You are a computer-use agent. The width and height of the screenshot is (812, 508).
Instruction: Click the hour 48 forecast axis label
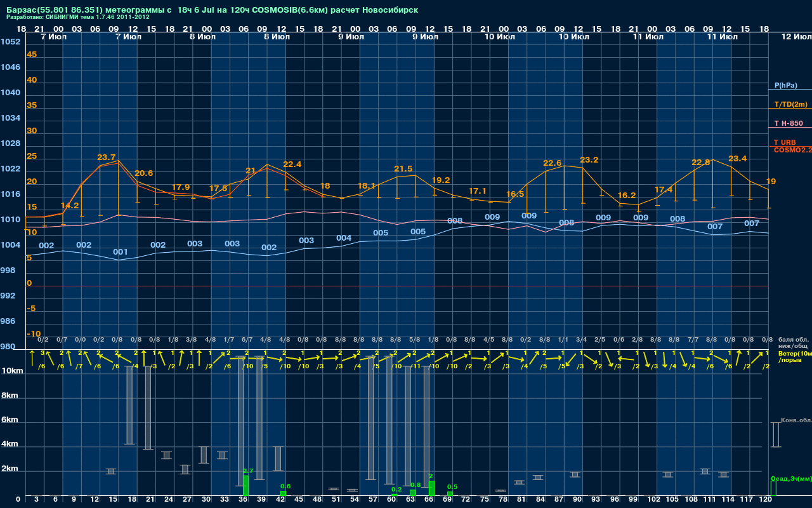[x=317, y=500]
